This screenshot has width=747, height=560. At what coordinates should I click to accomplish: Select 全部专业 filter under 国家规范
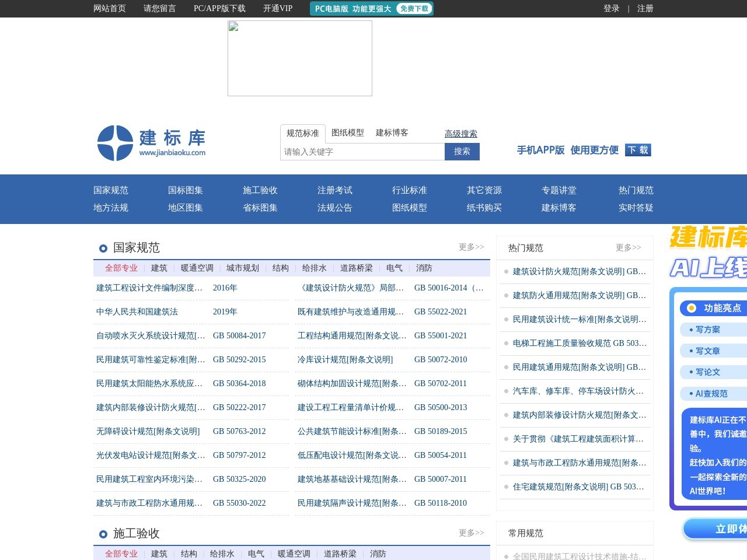121,268
